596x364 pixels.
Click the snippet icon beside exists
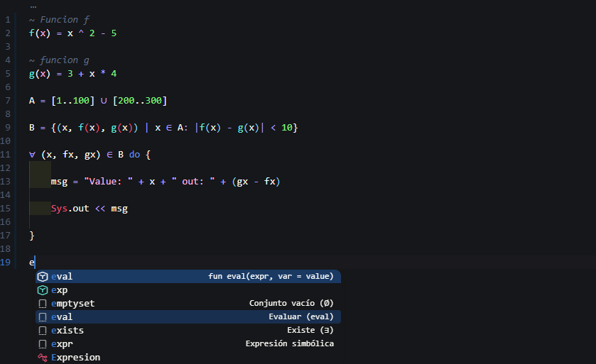pos(43,331)
